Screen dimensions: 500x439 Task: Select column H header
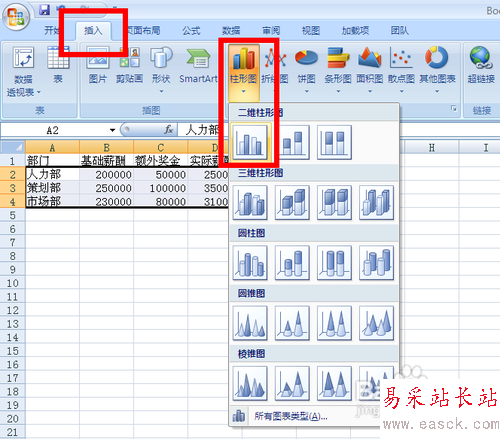tap(432, 147)
